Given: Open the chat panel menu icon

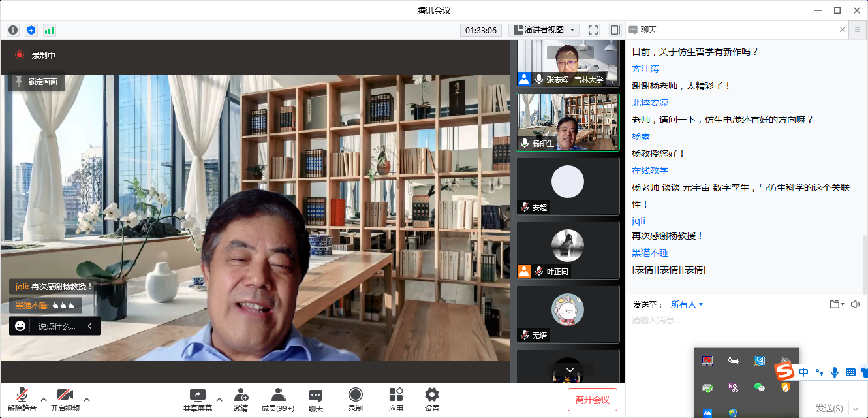Looking at the screenshot, I should [x=858, y=30].
